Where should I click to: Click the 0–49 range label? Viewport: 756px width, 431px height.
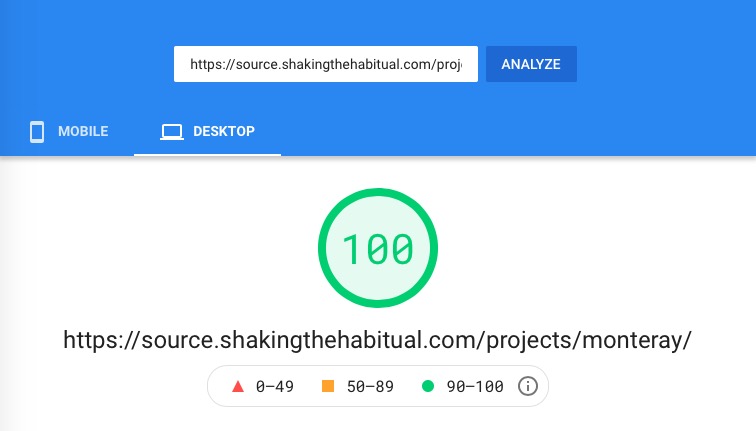click(275, 387)
